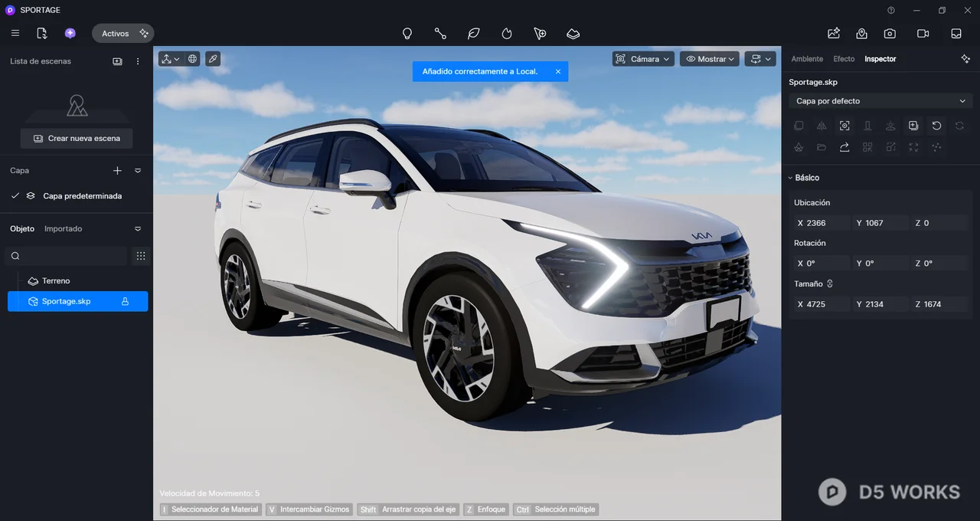Open the render queue tray icon
Viewport: 980px width, 521px height.
[956, 34]
